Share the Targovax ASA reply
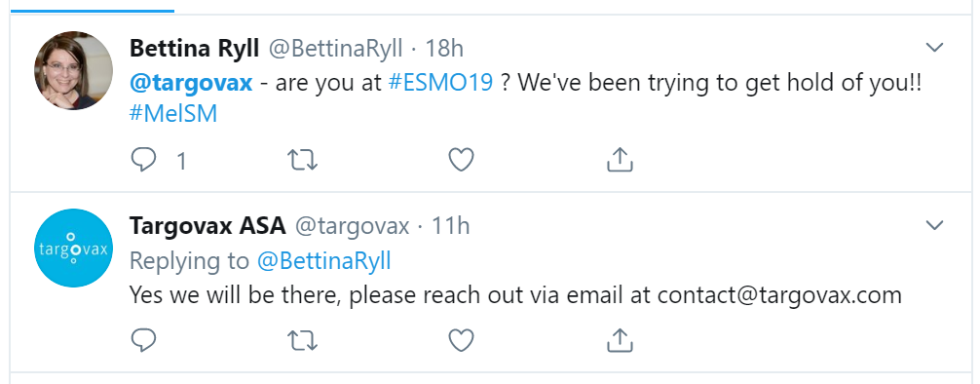This screenshot has width=980, height=384. pos(620,339)
